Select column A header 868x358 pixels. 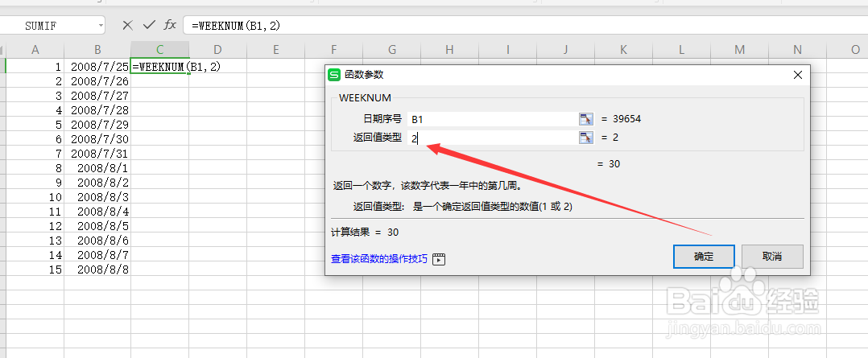click(35, 50)
